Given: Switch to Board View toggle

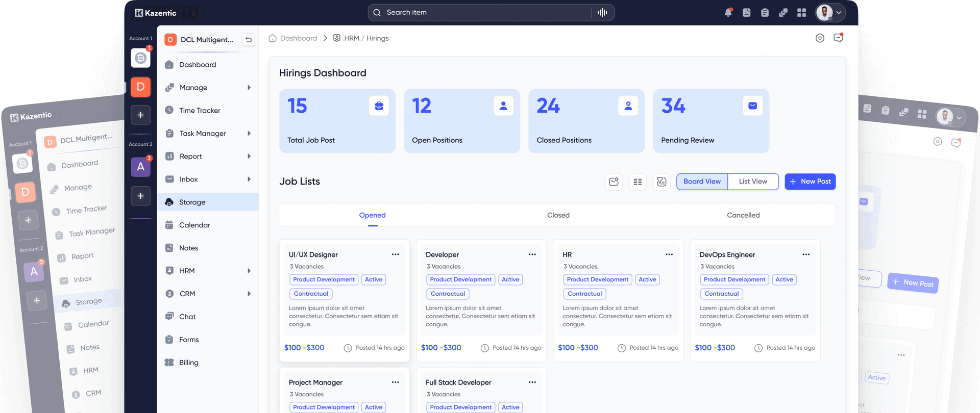Looking at the screenshot, I should tap(702, 182).
